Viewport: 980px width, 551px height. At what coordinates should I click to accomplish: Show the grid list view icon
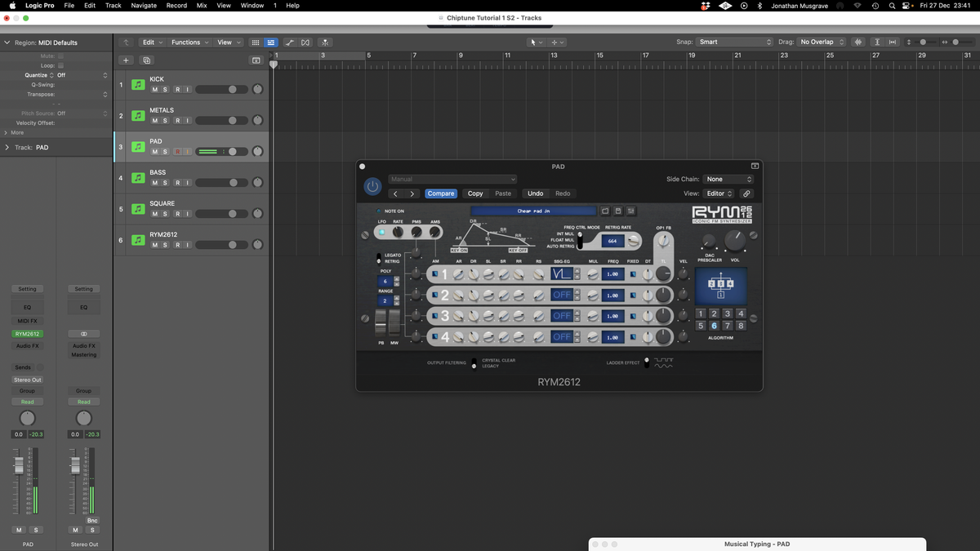256,42
